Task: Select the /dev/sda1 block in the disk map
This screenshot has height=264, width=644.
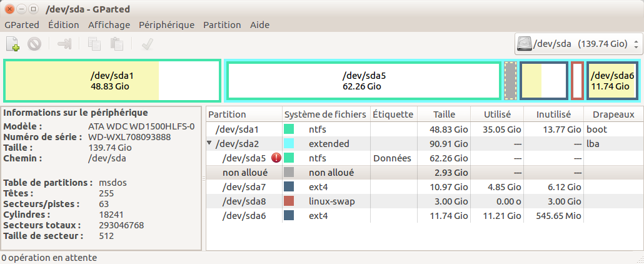Action: [x=112, y=81]
